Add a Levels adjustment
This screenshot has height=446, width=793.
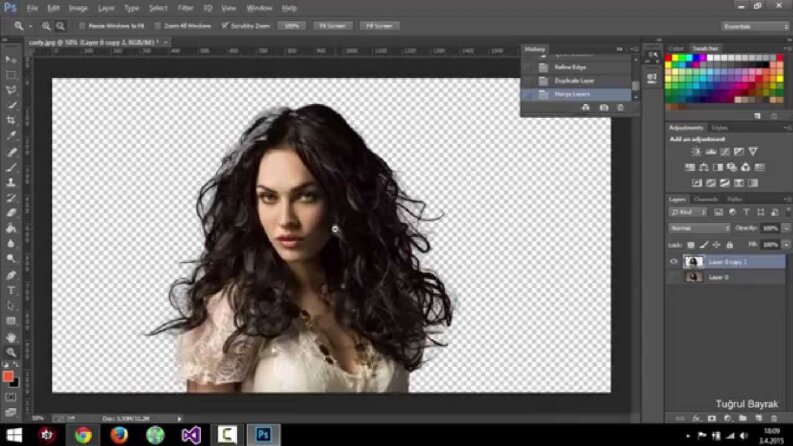tap(711, 152)
